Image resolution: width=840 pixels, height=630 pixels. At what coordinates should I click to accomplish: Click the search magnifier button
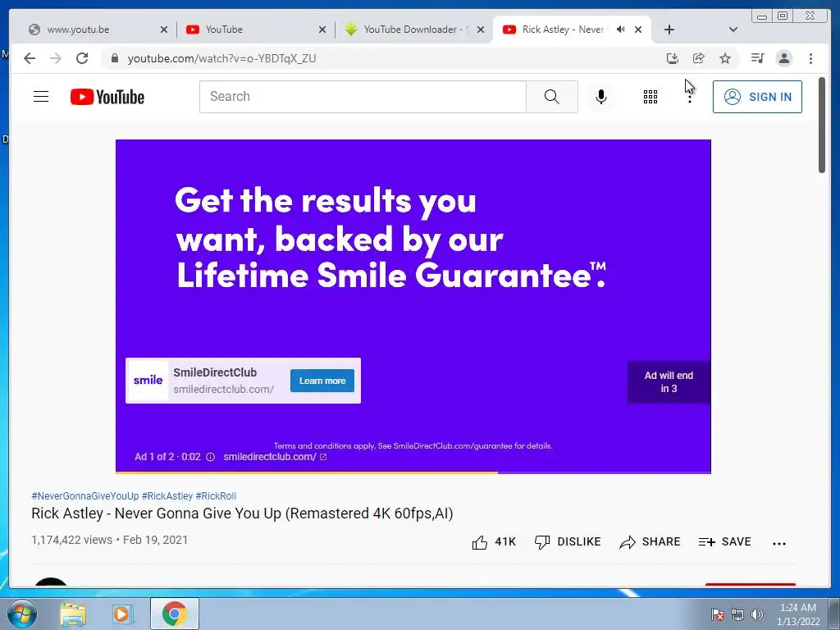552,97
